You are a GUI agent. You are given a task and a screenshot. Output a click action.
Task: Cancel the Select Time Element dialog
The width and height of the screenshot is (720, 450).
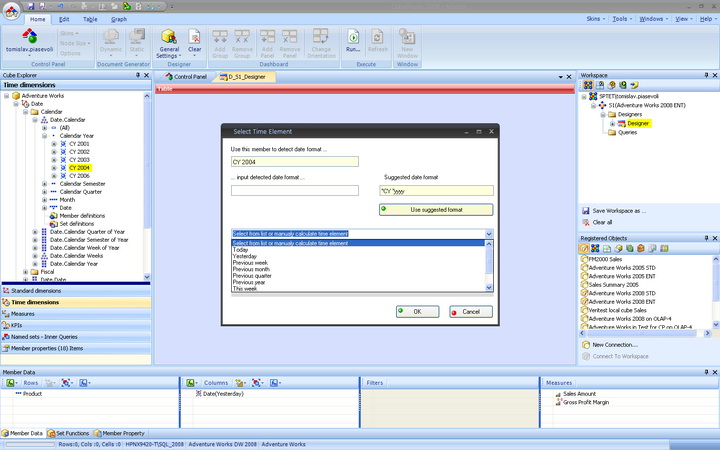[x=471, y=312]
